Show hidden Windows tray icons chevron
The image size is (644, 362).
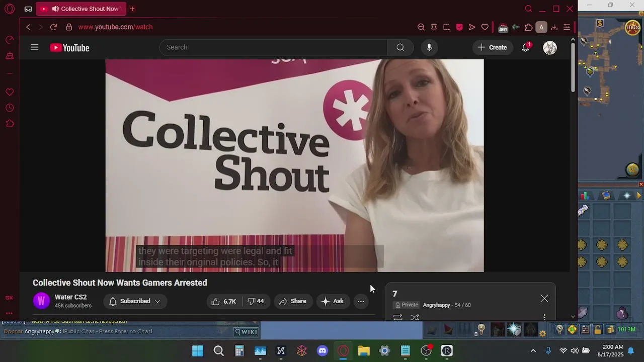(533, 351)
